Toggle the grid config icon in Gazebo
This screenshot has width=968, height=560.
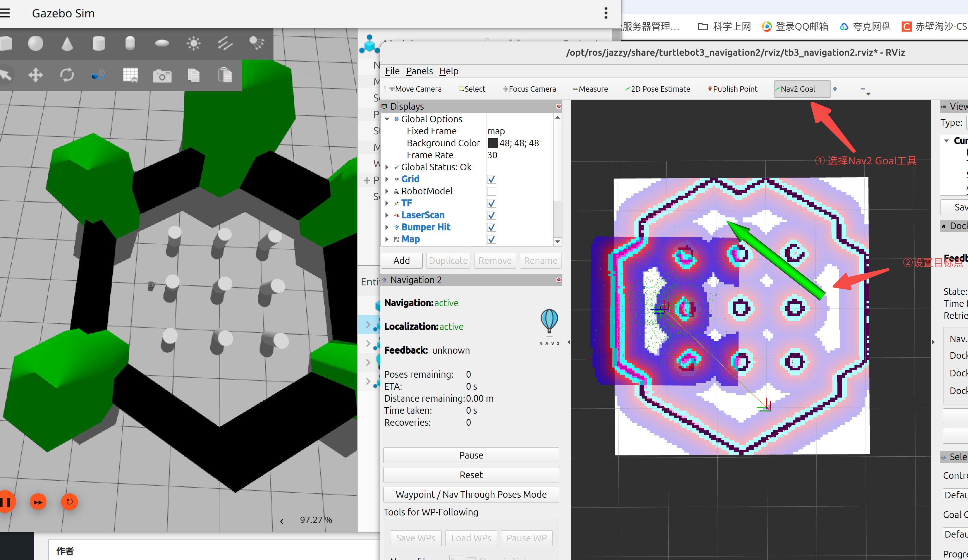[130, 75]
